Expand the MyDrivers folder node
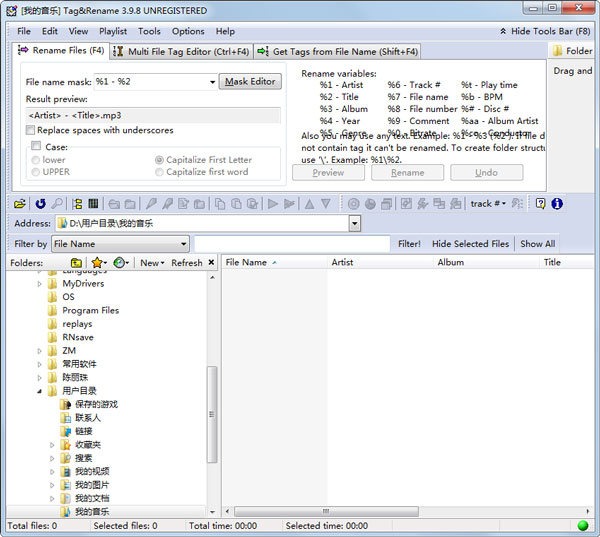This screenshot has width=600, height=537. [39, 284]
